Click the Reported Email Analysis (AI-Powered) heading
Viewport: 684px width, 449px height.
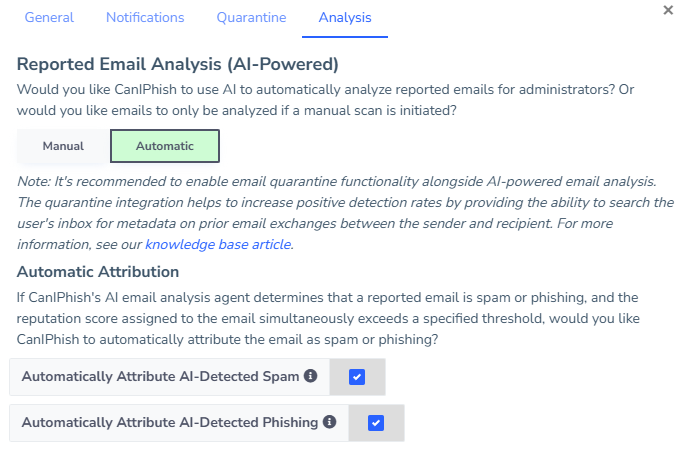coord(178,64)
